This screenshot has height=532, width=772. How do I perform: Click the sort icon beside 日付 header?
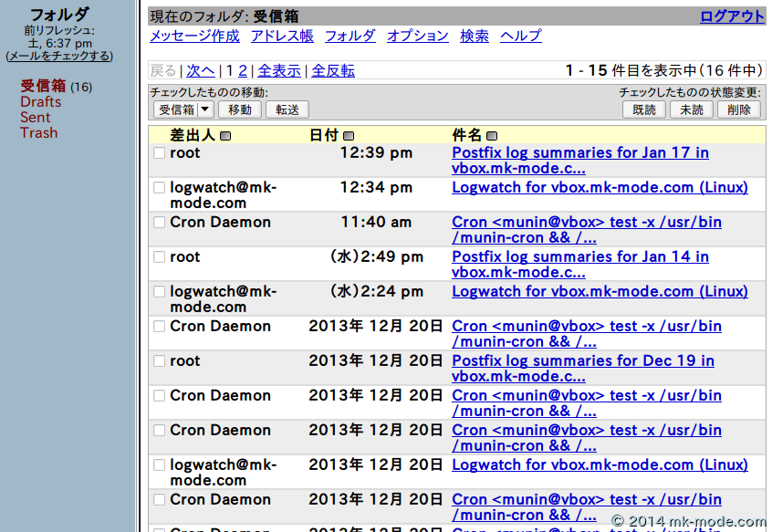coord(347,136)
